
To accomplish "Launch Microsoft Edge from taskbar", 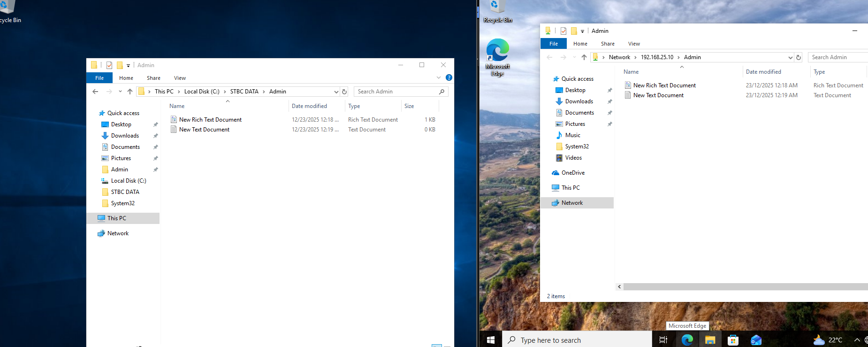I will [687, 340].
